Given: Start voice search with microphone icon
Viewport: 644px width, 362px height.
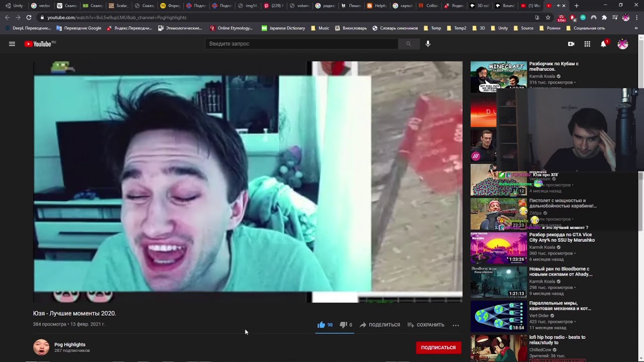Looking at the screenshot, I should pyautogui.click(x=428, y=44).
